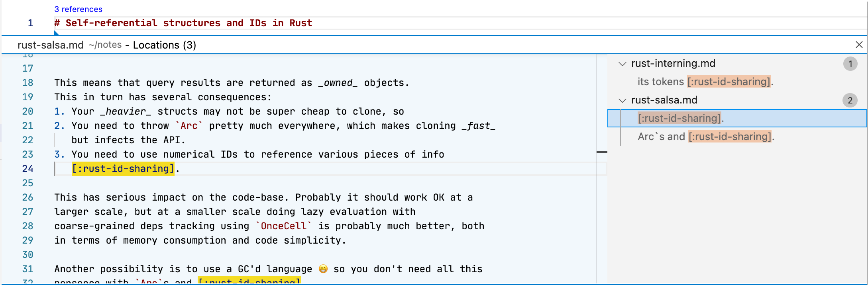Click list marker '3.' on line 23

(59, 154)
